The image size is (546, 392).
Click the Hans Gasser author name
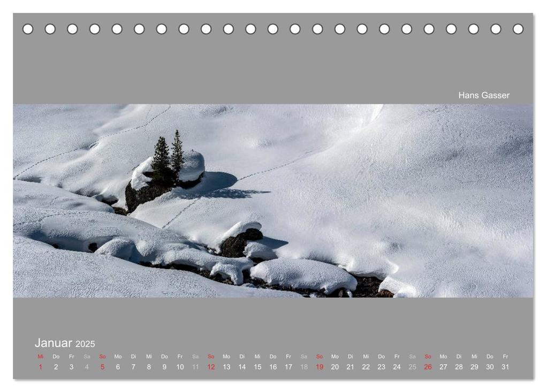point(484,95)
